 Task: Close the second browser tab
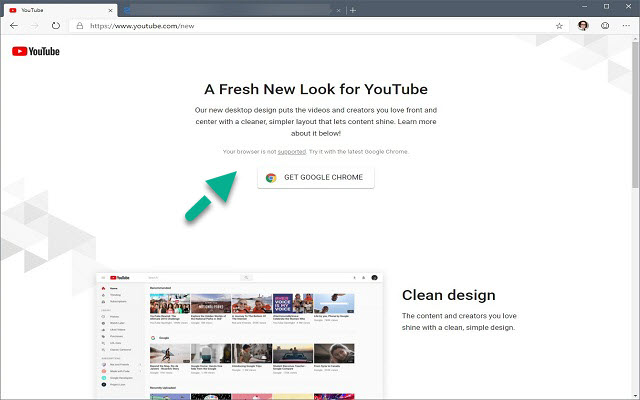pyautogui.click(x=337, y=9)
